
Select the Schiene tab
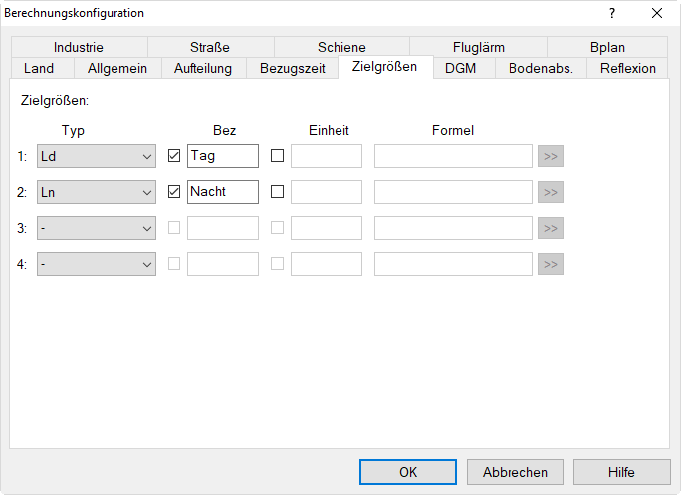pos(341,47)
